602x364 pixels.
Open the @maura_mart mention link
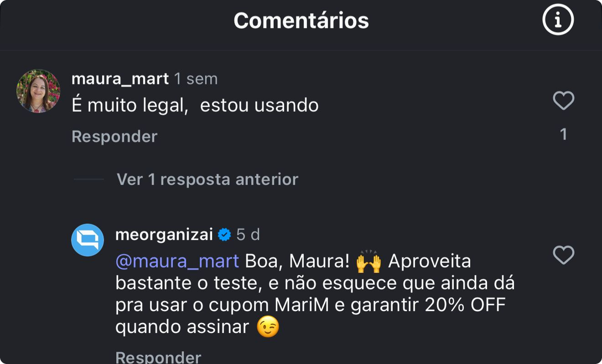point(177,261)
